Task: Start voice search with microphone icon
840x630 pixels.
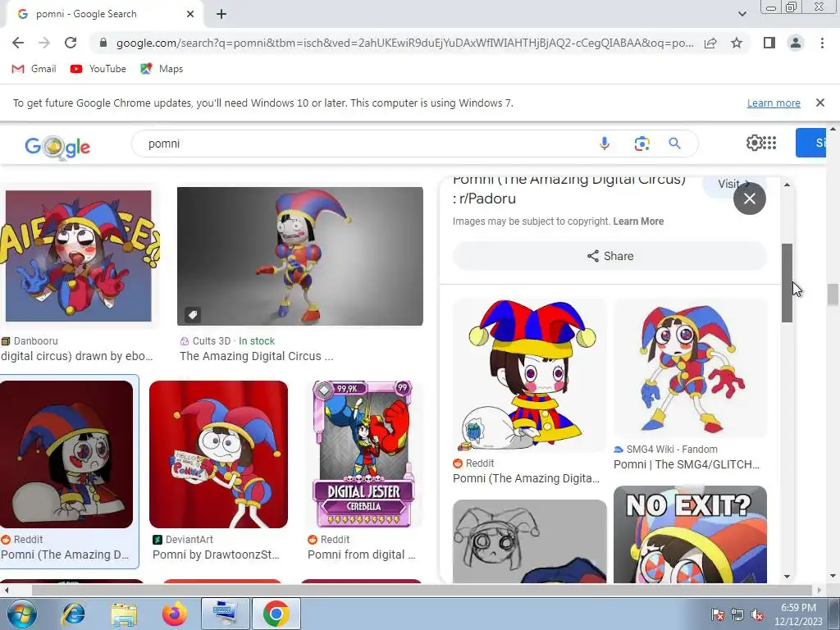Action: 605,144
